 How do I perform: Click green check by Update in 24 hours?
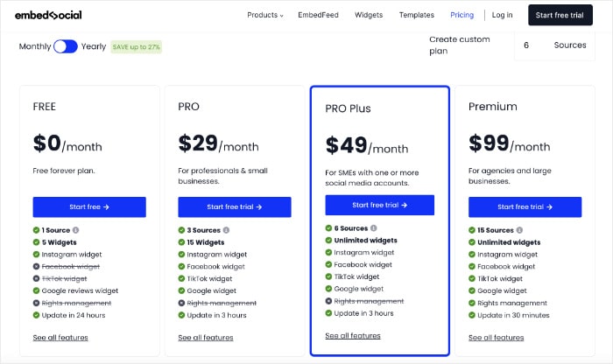pyautogui.click(x=37, y=315)
